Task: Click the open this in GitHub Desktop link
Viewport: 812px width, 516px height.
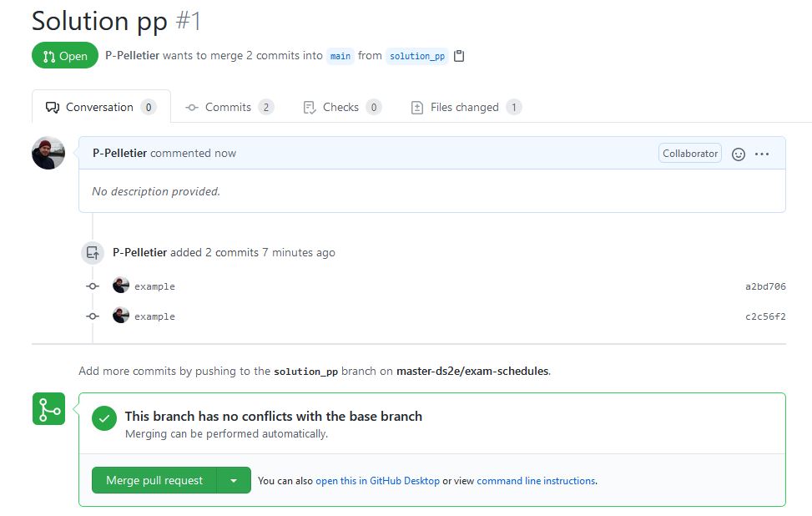Action: pos(377,481)
